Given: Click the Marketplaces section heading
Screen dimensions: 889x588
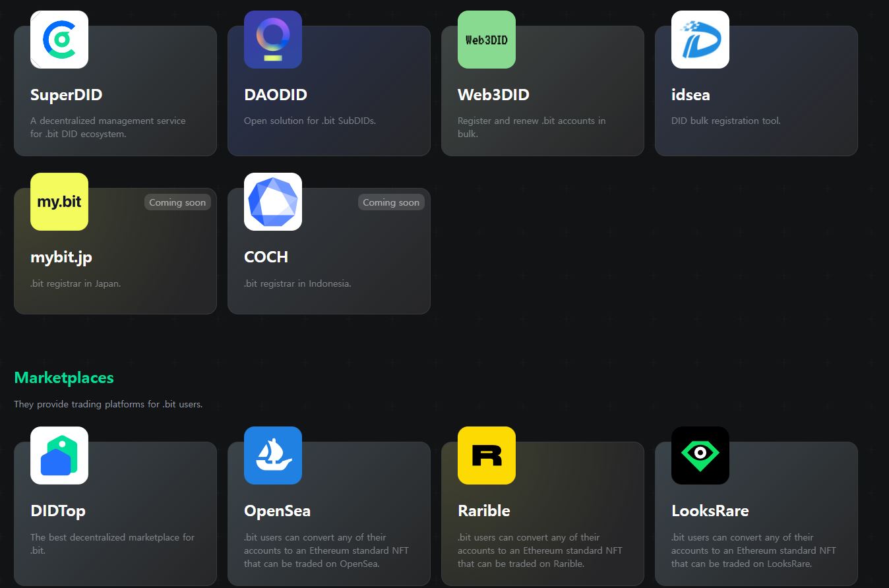Looking at the screenshot, I should (x=64, y=378).
